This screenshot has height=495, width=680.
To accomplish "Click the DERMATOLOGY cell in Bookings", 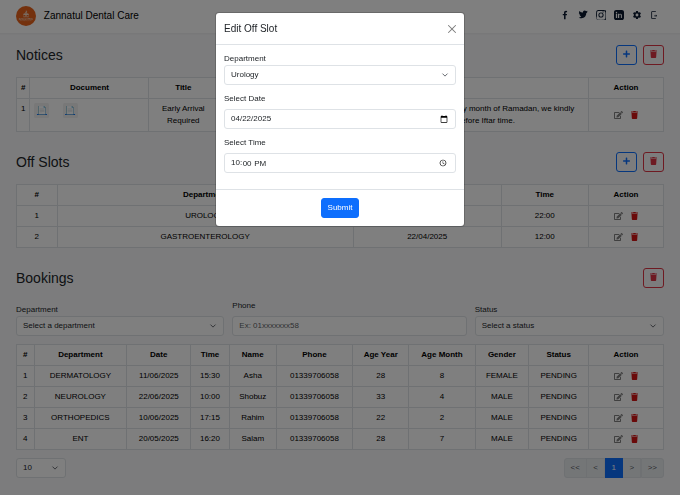I will tap(80, 376).
